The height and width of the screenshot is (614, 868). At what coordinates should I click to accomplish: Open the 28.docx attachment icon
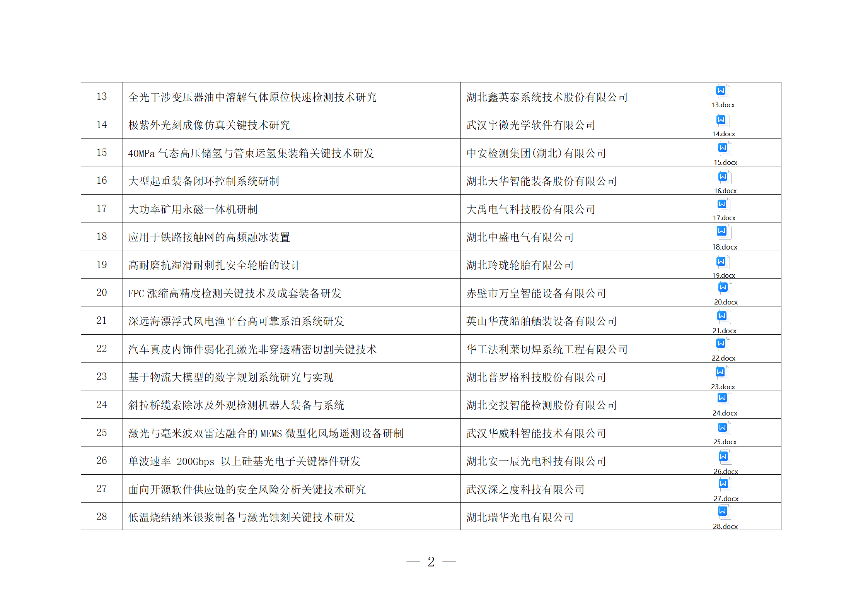point(725,518)
